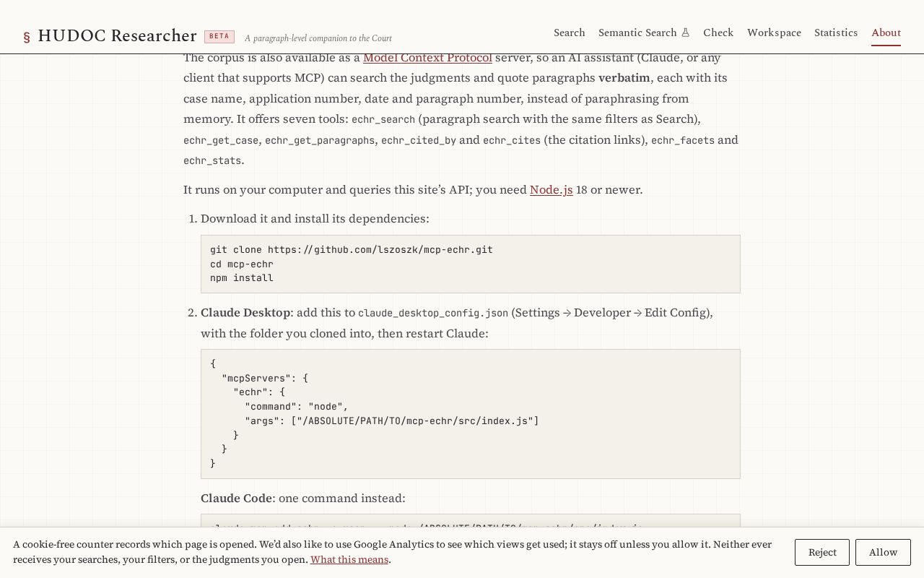Click the git clone command line
The width and height of the screenshot is (924, 578).
click(x=352, y=250)
